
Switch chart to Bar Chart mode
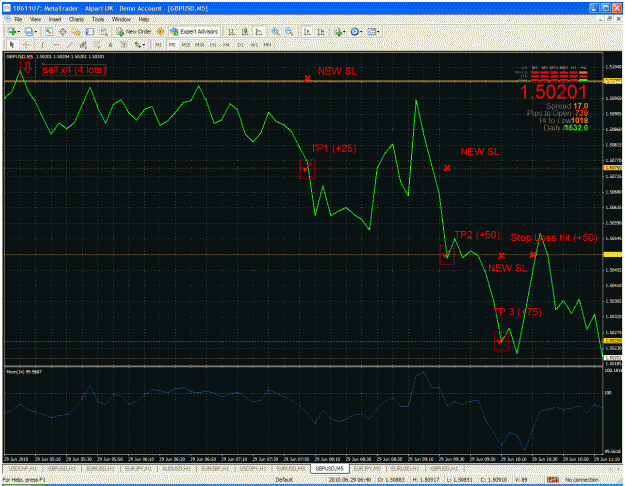(x=231, y=31)
